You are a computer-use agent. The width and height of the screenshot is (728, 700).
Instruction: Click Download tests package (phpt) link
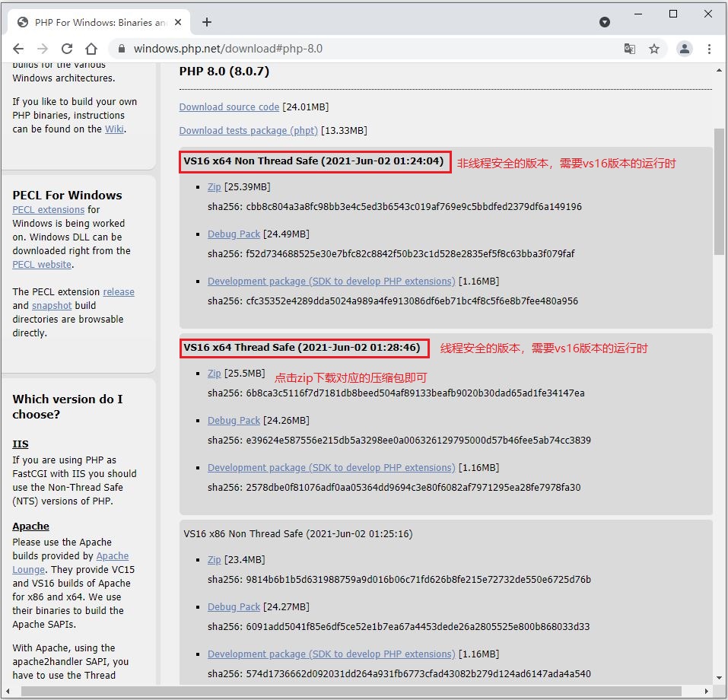click(x=248, y=131)
